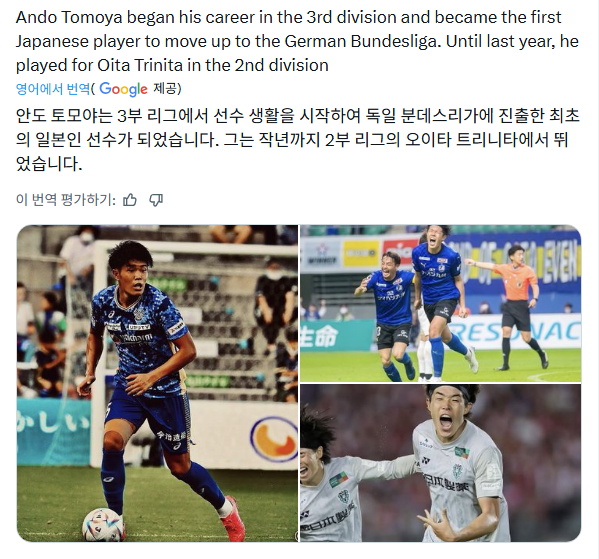Open the bottom-right photo of shouting player
This screenshot has width=599, height=559.
(440, 463)
